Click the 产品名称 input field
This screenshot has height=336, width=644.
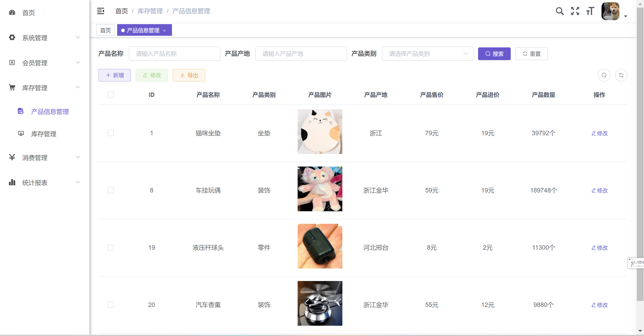tap(174, 54)
